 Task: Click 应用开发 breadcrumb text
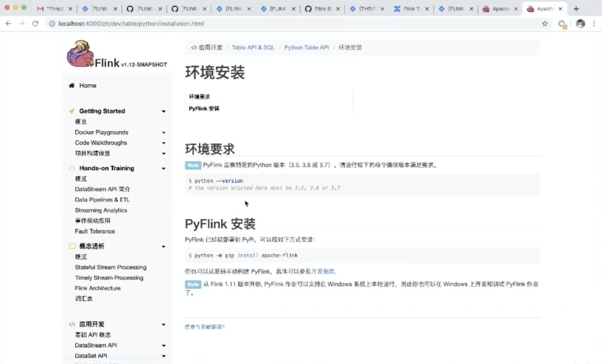pos(210,47)
